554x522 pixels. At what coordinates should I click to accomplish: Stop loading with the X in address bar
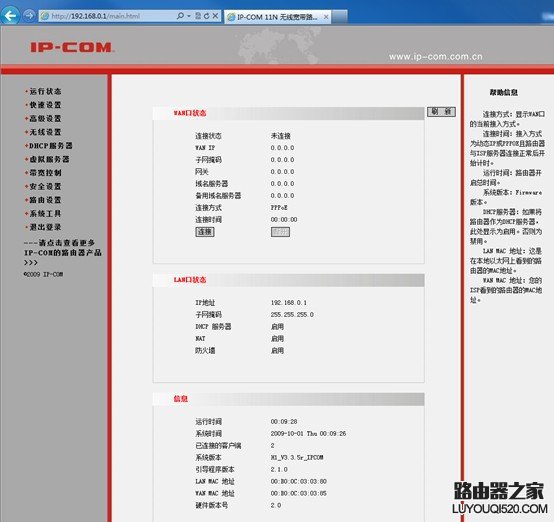click(215, 16)
